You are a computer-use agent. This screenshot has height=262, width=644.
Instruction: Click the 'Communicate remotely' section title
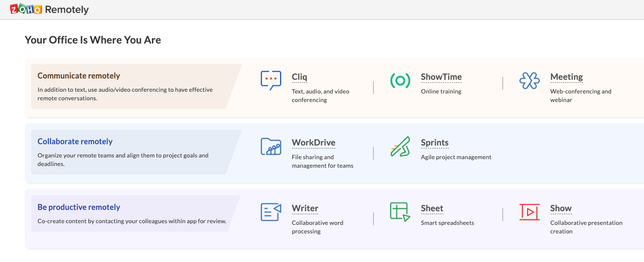[79, 76]
